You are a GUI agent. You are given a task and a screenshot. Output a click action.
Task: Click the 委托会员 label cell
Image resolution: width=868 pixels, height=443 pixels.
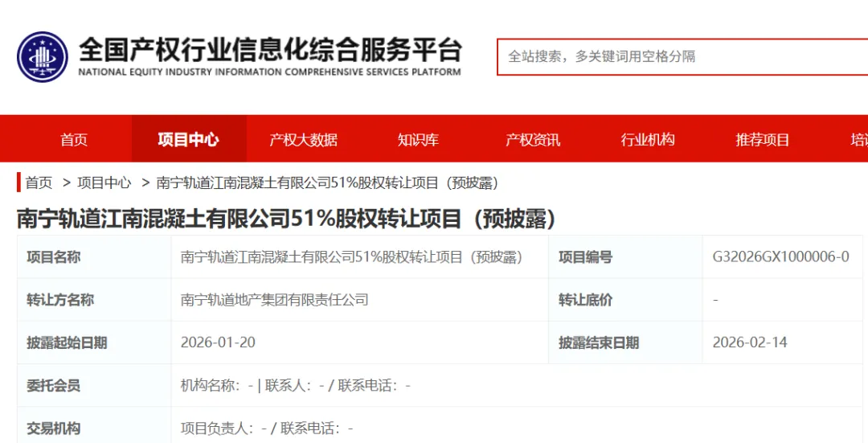(94, 385)
